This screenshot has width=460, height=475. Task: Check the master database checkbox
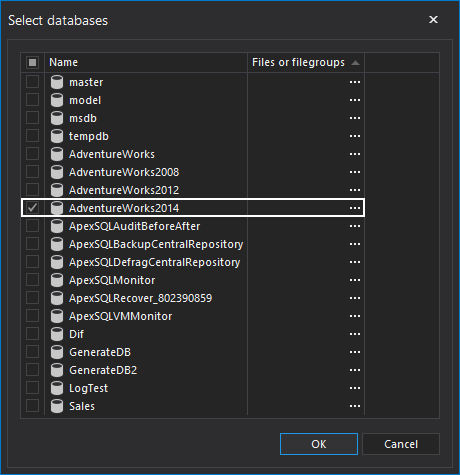coord(32,82)
